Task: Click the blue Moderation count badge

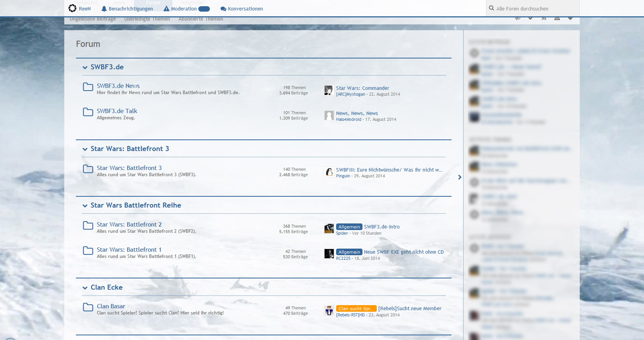Action: 204,9
